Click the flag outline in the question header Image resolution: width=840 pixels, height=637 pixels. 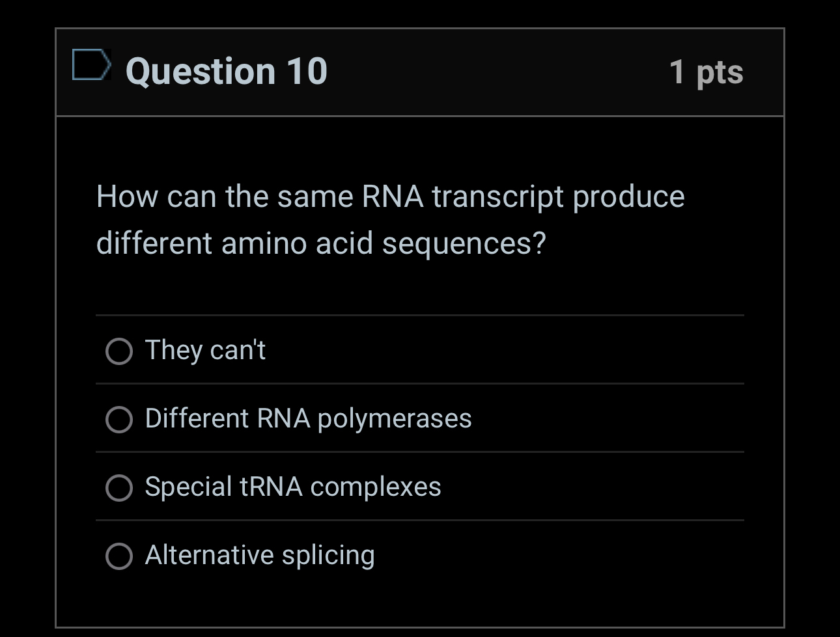pyautogui.click(x=91, y=66)
